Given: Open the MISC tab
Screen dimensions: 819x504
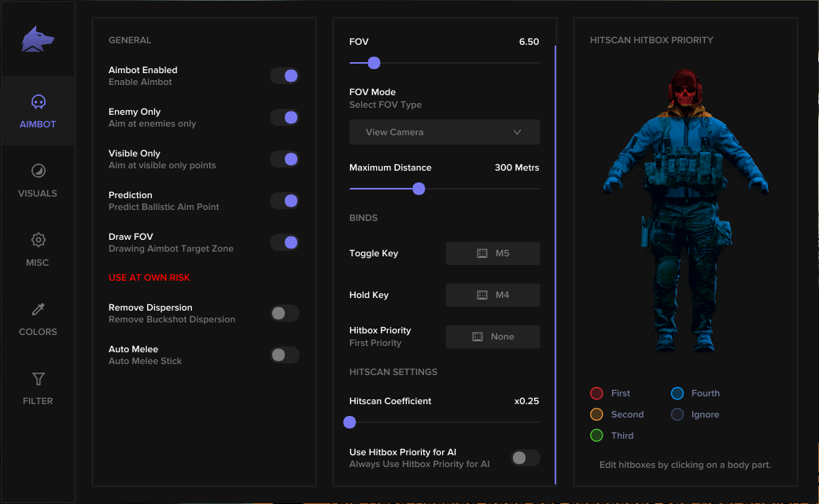Looking at the screenshot, I should click(x=38, y=249).
